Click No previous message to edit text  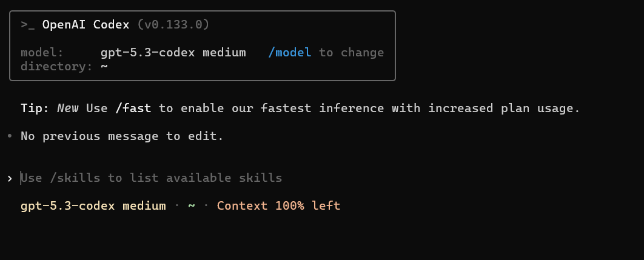click(x=122, y=136)
